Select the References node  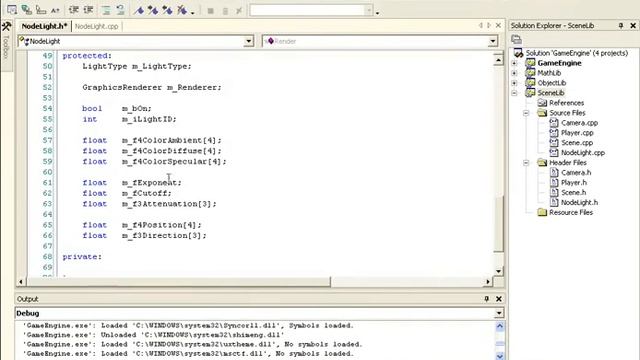[566, 103]
